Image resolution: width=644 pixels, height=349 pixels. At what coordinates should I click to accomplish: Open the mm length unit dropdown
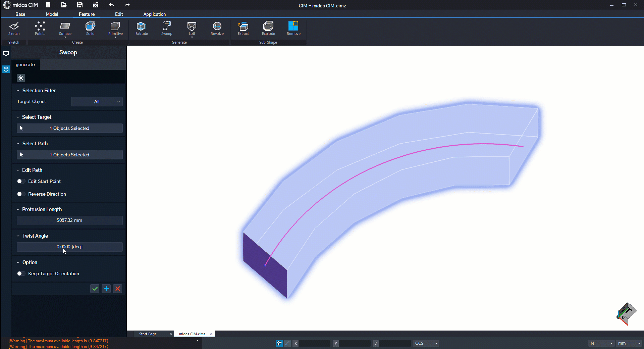tap(629, 343)
